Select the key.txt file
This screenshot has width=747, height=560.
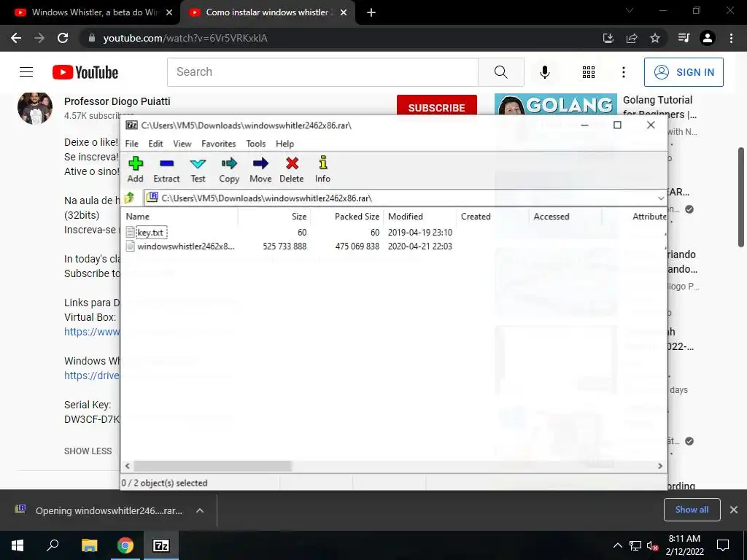[150, 233]
